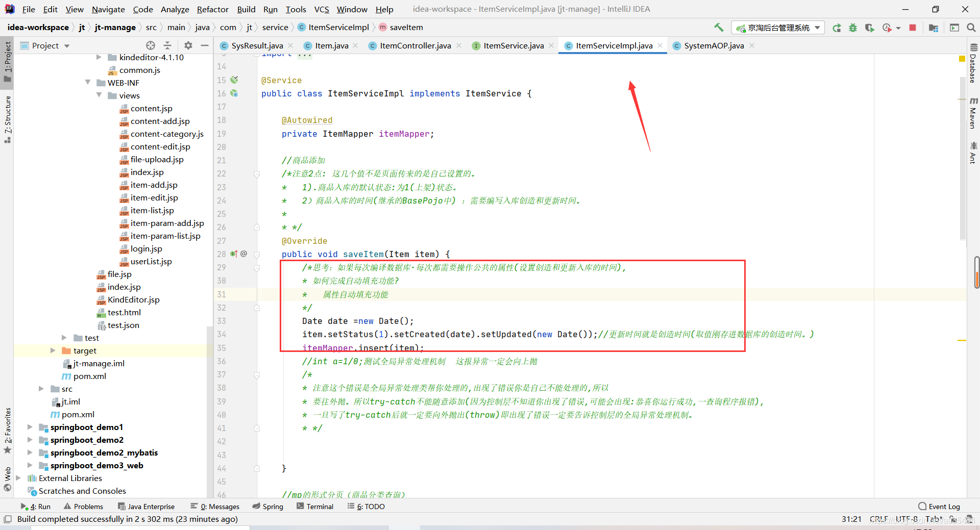Click the run with profiler icon
The height and width of the screenshot is (530, 980).
[x=887, y=28]
